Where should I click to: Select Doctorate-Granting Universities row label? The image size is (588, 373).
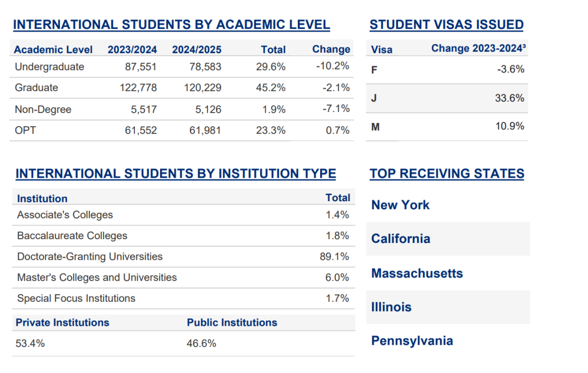(x=90, y=257)
